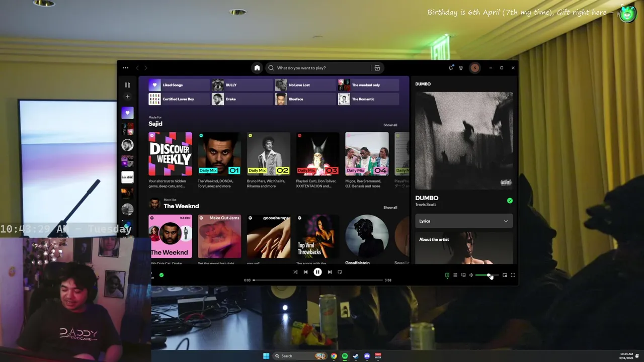Image resolution: width=644 pixels, height=362 pixels.
Task: Open the Discover Weekly playlist cover
Action: click(170, 154)
